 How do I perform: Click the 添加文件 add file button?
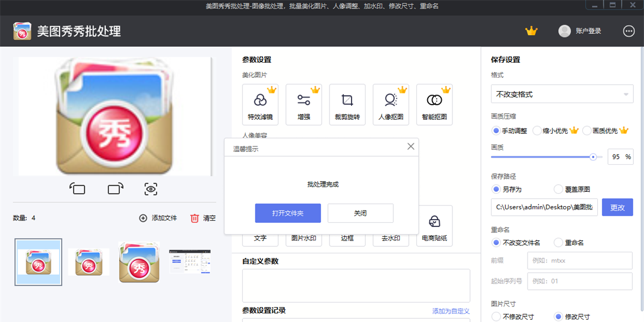tap(158, 218)
